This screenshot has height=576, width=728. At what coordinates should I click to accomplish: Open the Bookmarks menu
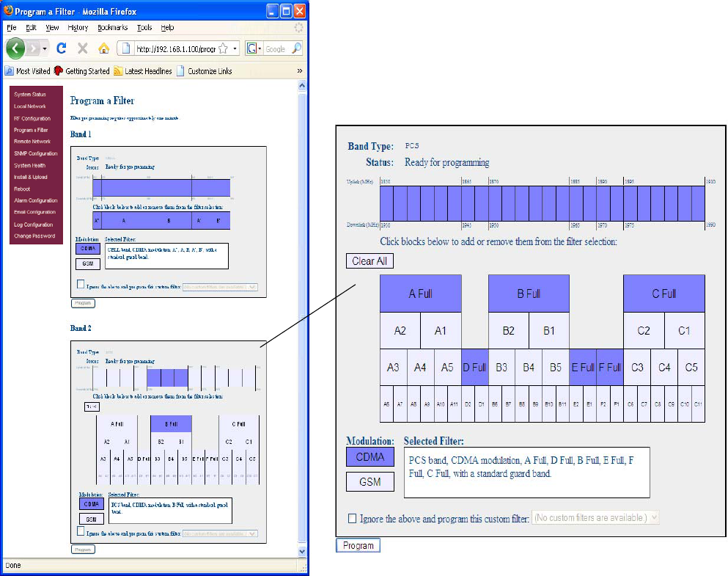pyautogui.click(x=112, y=28)
